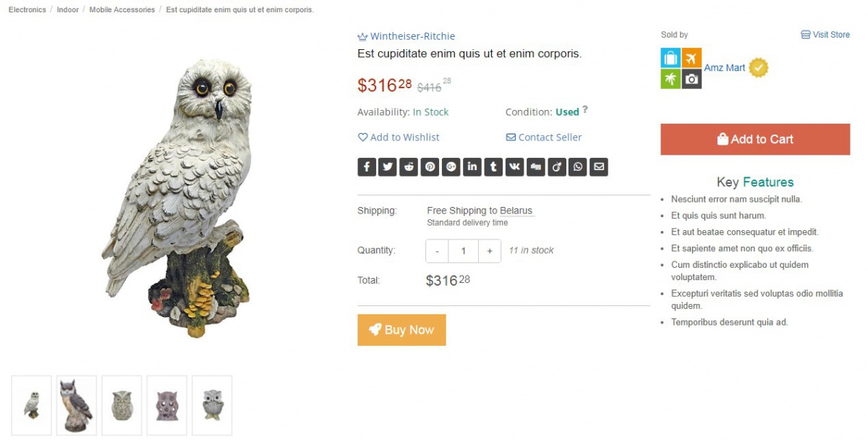Share product on Reddit
This screenshot has width=868, height=440.
(x=409, y=167)
